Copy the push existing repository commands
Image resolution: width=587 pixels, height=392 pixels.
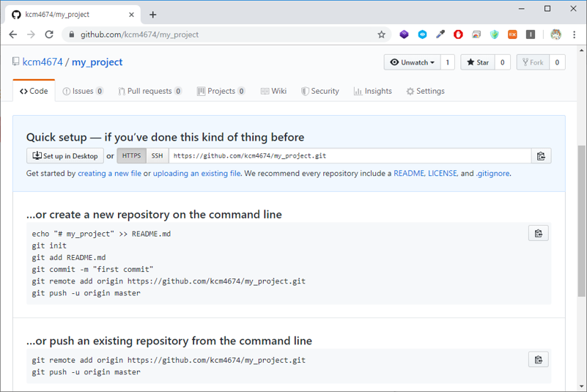tap(539, 360)
